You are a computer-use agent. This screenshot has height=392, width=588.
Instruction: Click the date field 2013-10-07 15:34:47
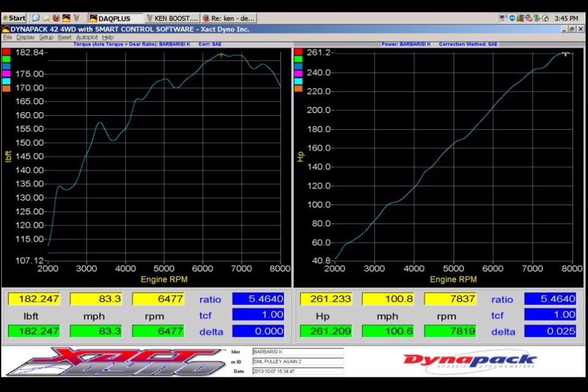tap(298, 371)
